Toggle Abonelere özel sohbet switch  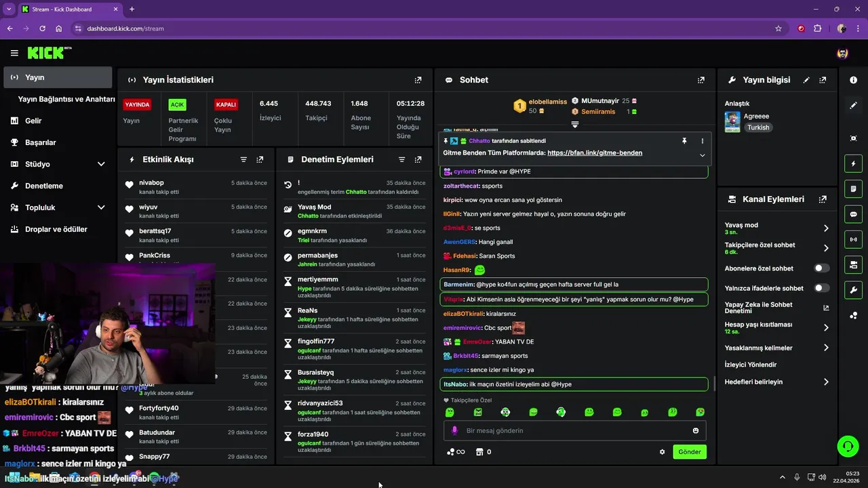pyautogui.click(x=821, y=268)
